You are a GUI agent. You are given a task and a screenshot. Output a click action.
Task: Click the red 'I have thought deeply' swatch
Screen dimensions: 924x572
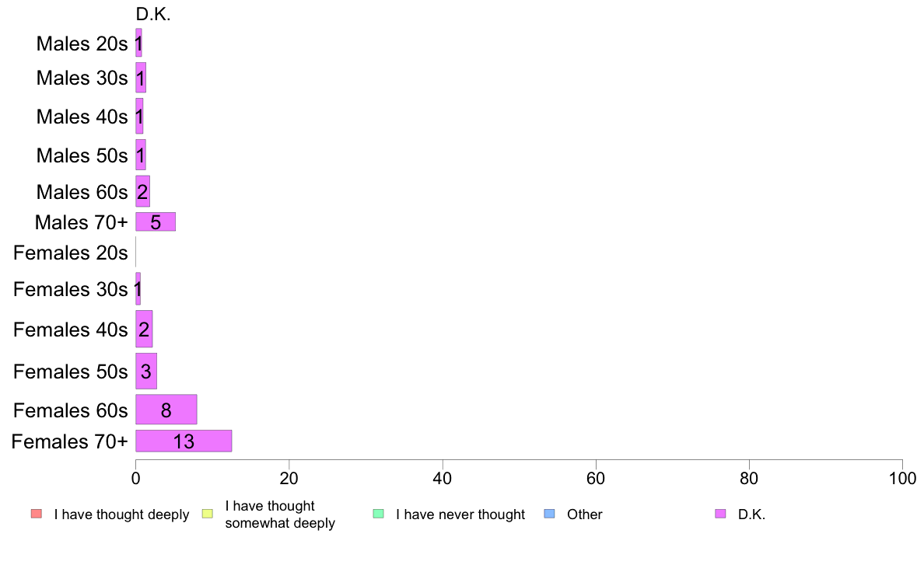point(37,514)
